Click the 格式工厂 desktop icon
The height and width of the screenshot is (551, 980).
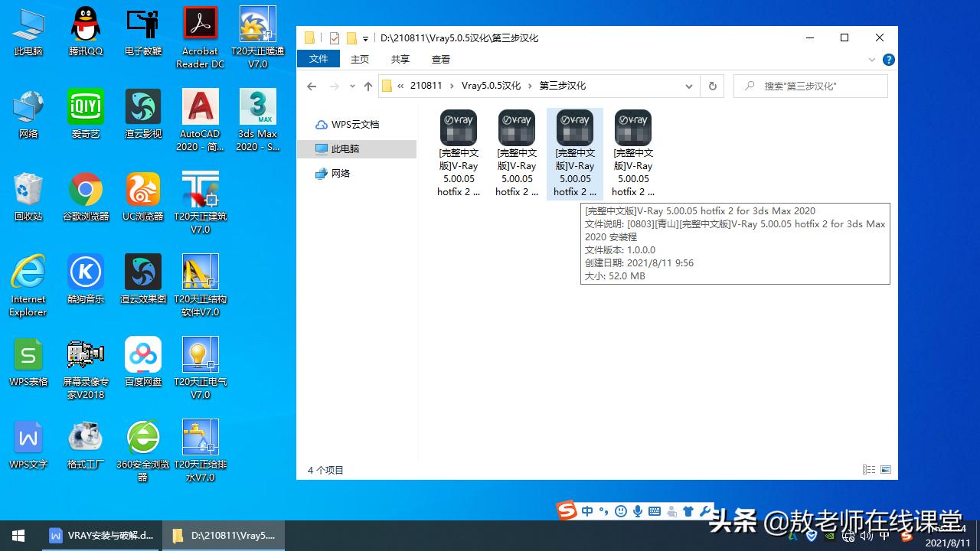point(85,444)
